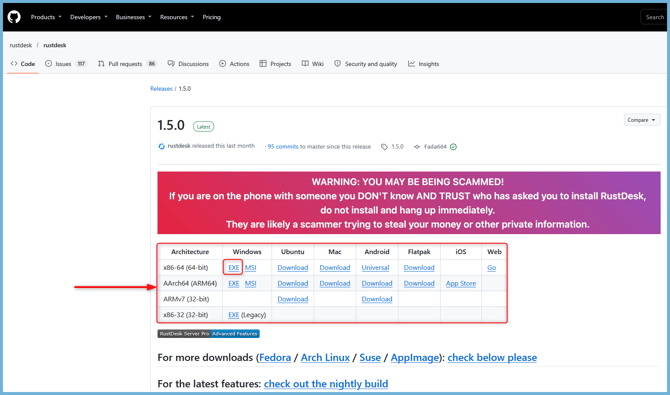The image size is (670, 395).
Task: Download AArch64 Ubuntu package
Action: tap(293, 283)
